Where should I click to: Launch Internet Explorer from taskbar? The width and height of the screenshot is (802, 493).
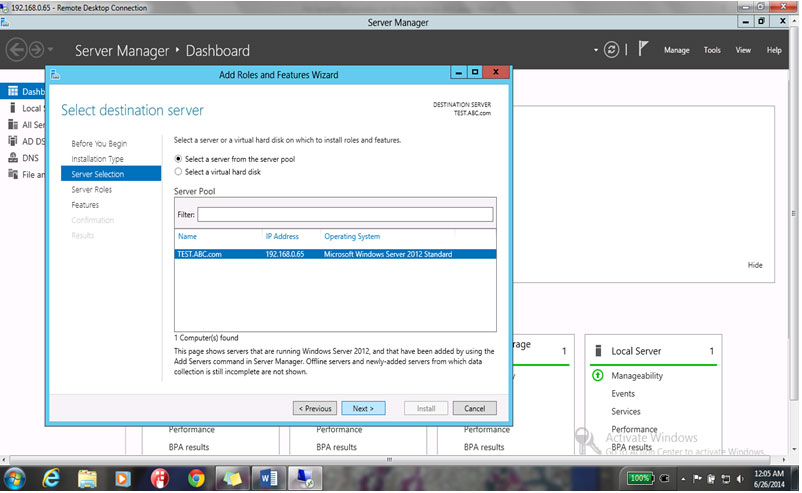coord(51,479)
